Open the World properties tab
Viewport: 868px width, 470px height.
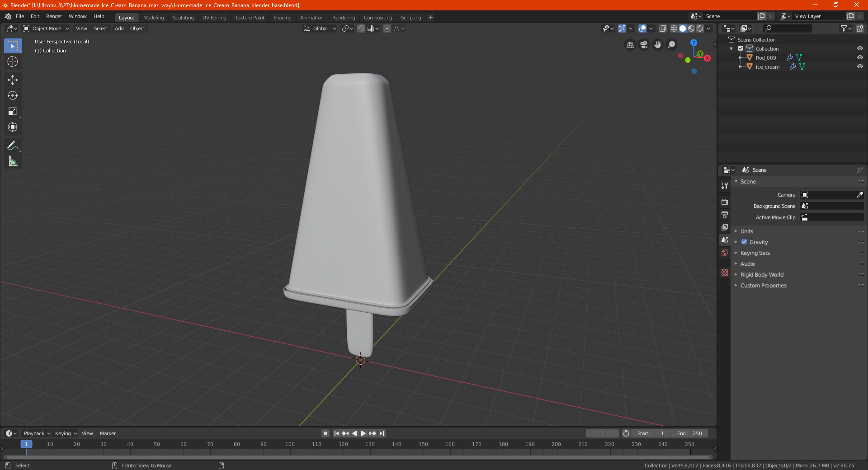point(725,253)
